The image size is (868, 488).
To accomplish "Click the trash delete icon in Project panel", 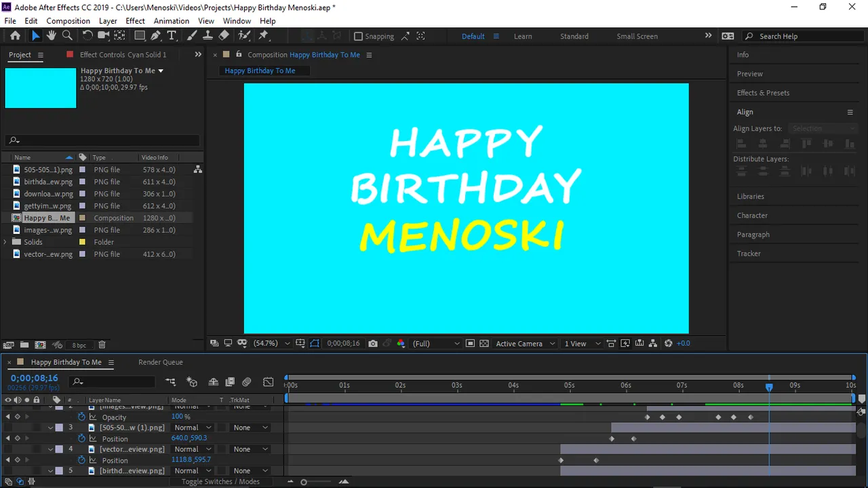I will pyautogui.click(x=102, y=345).
